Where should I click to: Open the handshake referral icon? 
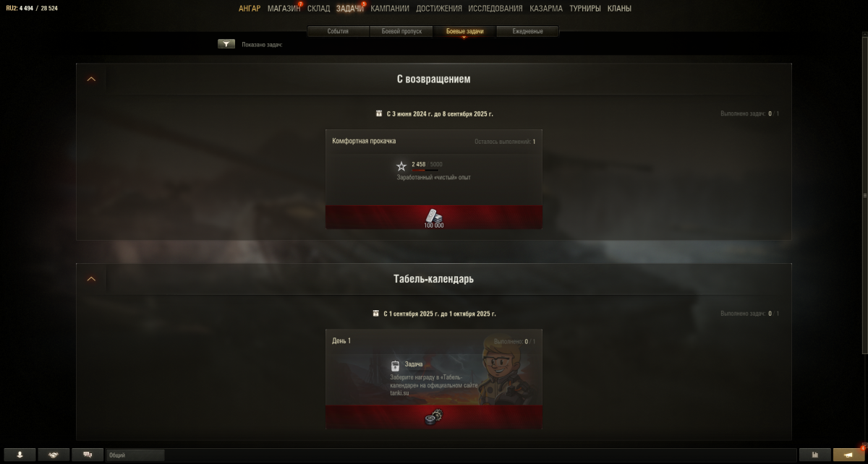pos(54,455)
